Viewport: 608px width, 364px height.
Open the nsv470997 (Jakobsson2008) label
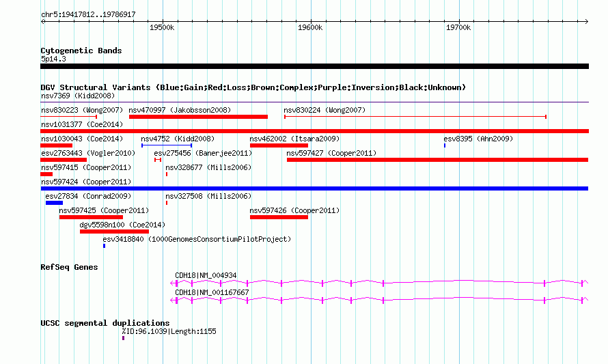click(x=180, y=110)
